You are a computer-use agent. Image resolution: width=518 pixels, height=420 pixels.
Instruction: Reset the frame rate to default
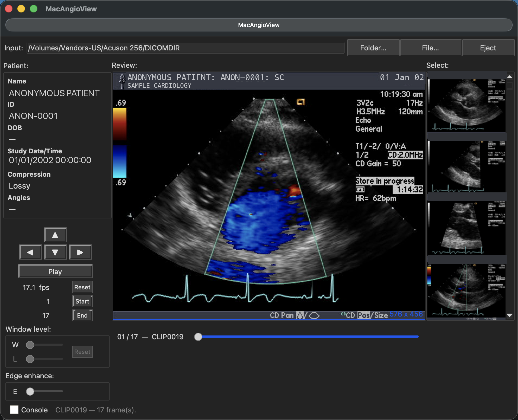click(82, 287)
